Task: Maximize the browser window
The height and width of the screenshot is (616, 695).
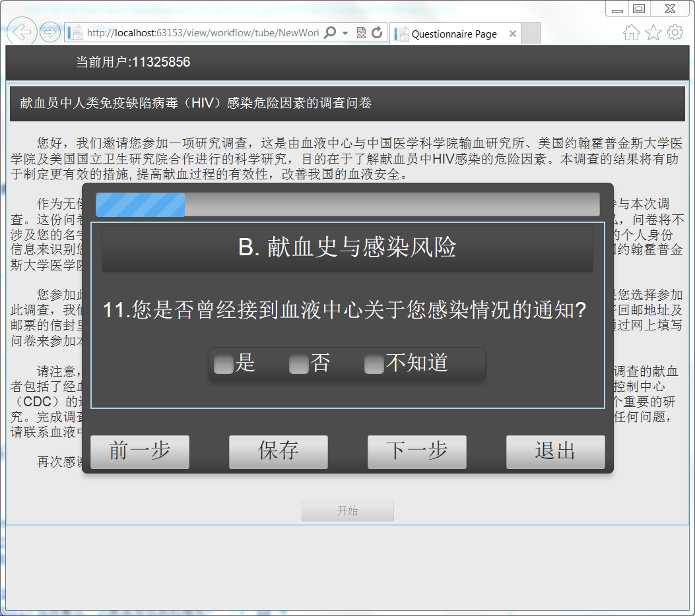Action: (639, 9)
